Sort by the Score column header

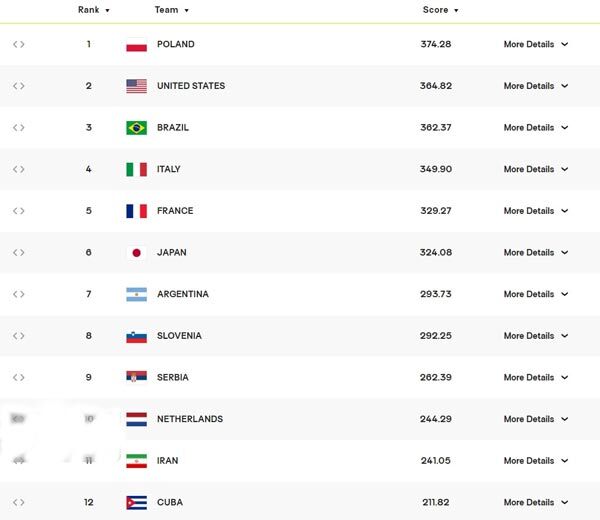coord(440,10)
